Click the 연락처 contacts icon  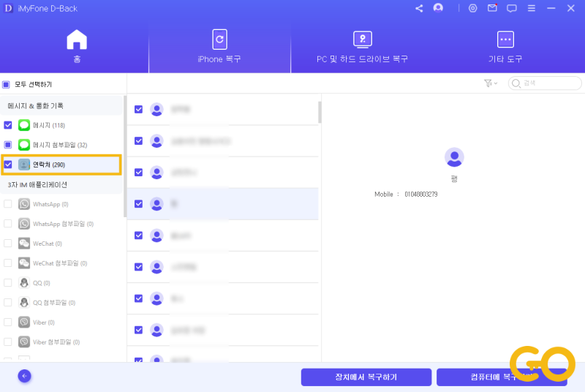pyautogui.click(x=24, y=165)
